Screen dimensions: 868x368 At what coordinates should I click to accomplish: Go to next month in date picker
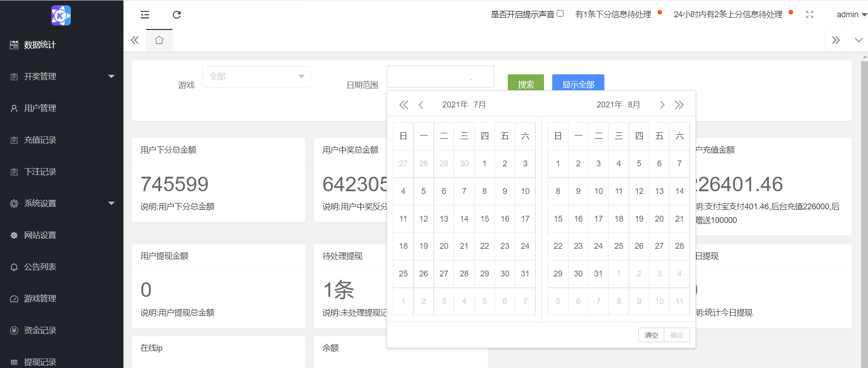[x=662, y=105]
